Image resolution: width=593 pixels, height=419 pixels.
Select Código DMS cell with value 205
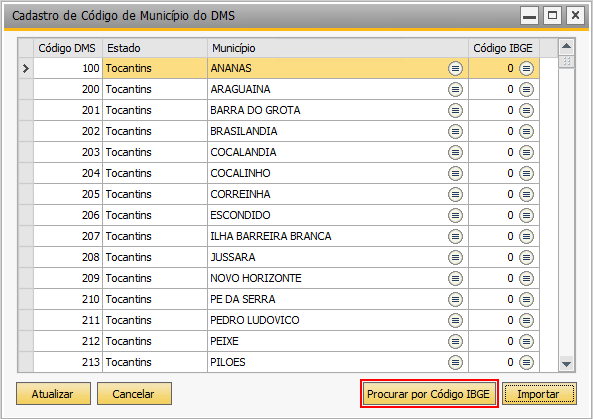pos(68,194)
